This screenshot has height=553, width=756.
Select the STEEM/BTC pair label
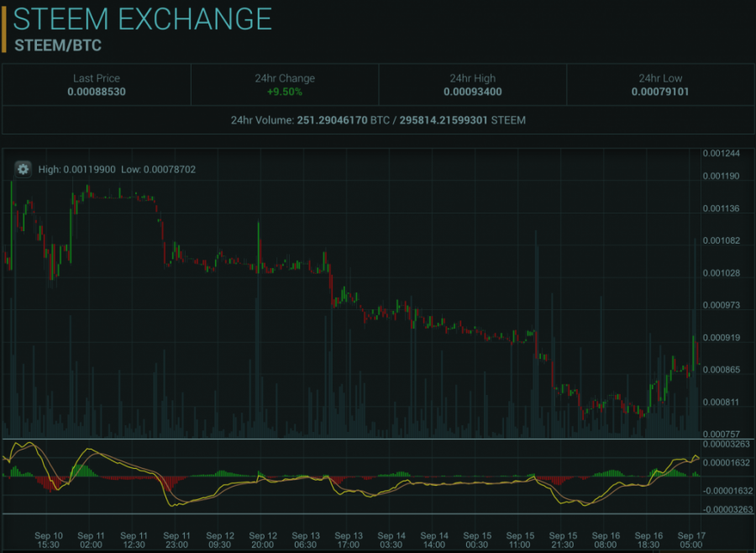point(58,45)
